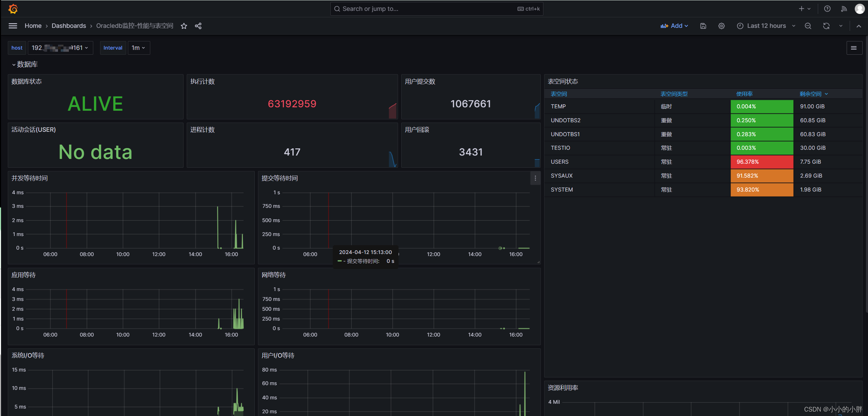This screenshot has width=868, height=416.
Task: Save the dashboard using disk icon
Action: pos(703,26)
